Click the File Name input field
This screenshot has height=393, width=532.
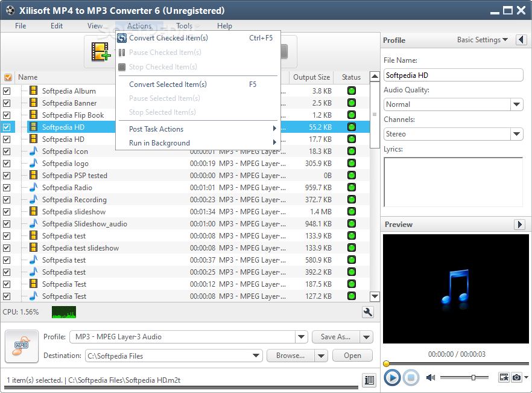pos(454,75)
